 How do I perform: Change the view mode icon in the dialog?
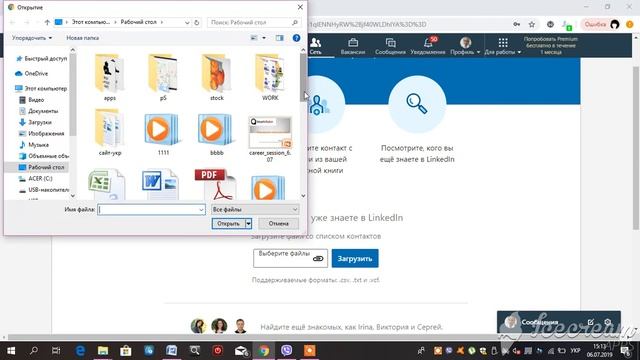point(254,38)
